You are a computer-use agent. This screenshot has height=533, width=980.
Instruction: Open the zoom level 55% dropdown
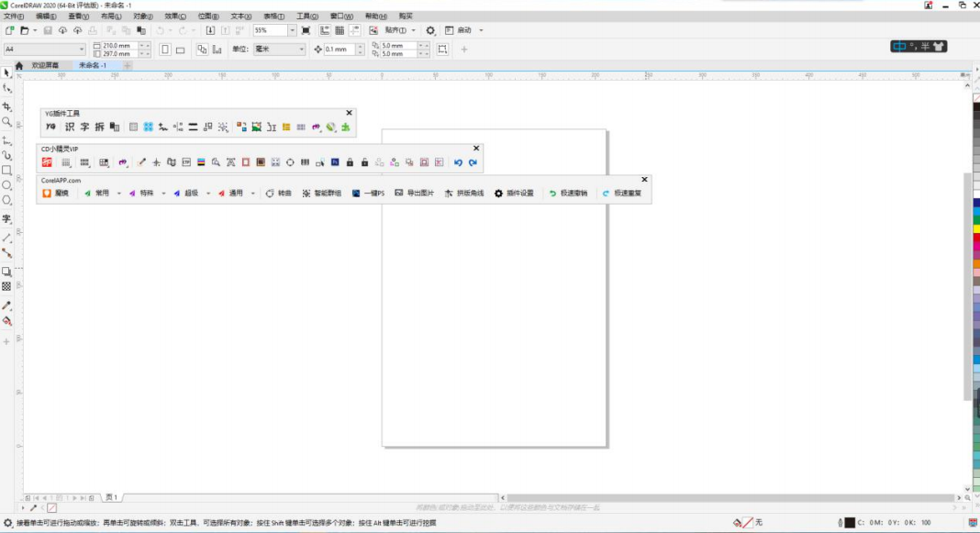tap(293, 30)
